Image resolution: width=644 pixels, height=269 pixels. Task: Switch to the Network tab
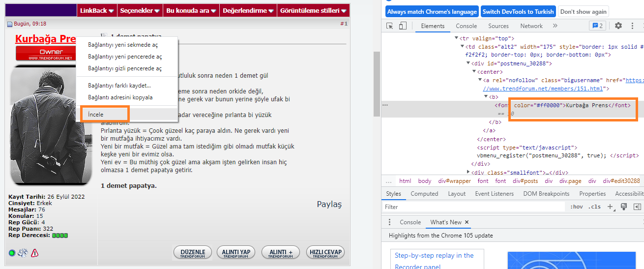pos(531,26)
